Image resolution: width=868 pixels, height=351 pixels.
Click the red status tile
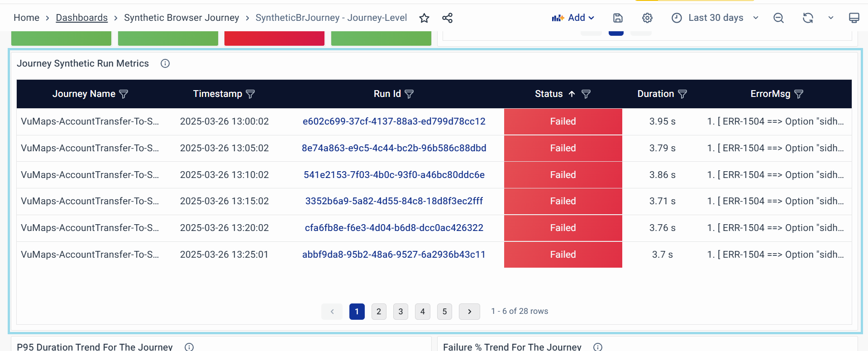point(274,38)
